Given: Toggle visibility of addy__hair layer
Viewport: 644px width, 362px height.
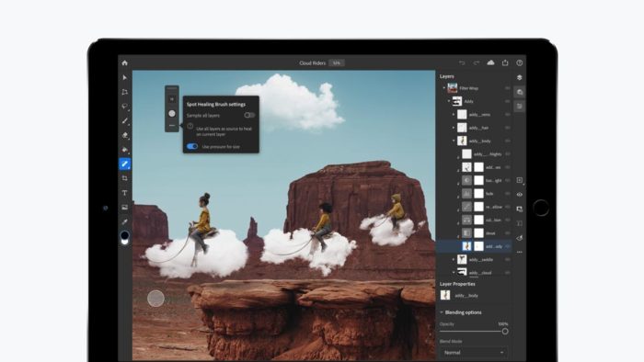Looking at the screenshot, I should pyautogui.click(x=508, y=128).
